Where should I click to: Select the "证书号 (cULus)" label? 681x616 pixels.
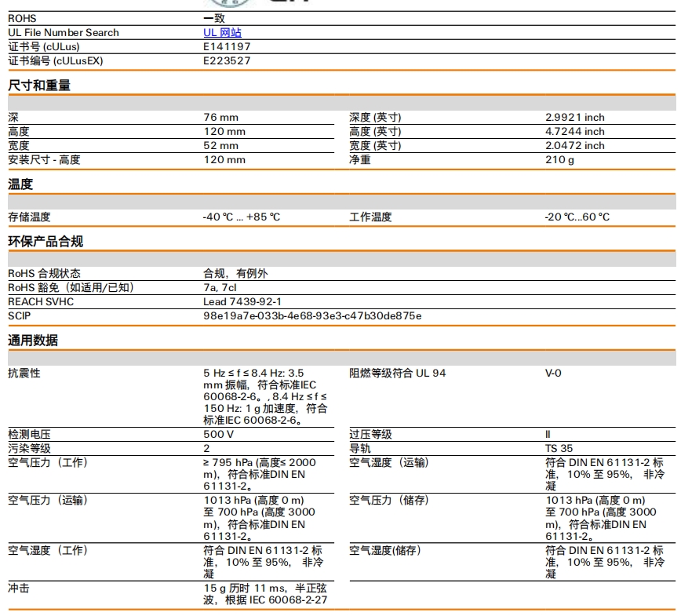click(x=44, y=46)
